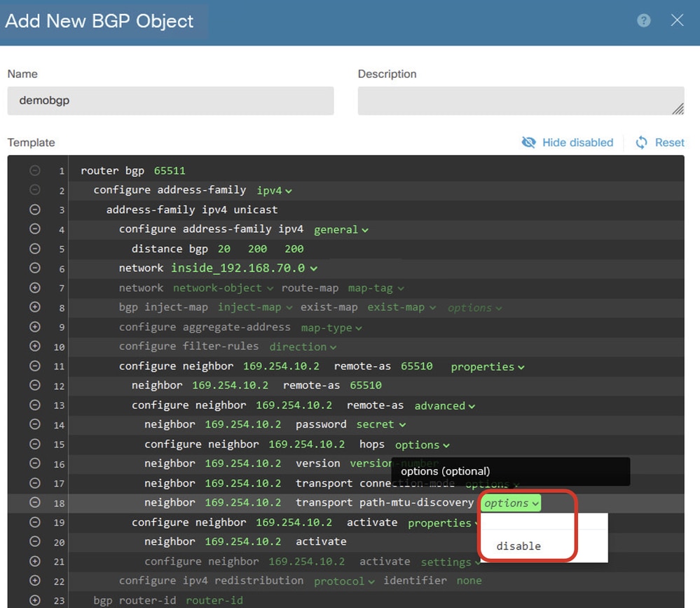Select disable from the options menu
This screenshot has height=608, width=700.
coord(519,546)
